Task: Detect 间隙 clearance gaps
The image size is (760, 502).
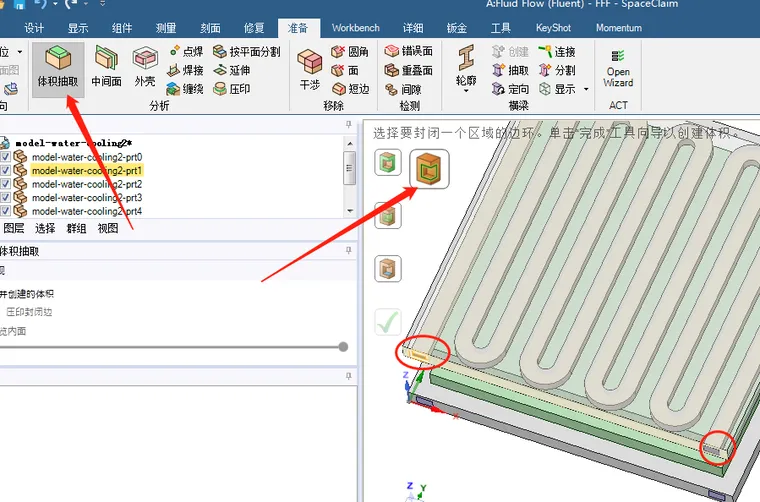Action: 403,89
